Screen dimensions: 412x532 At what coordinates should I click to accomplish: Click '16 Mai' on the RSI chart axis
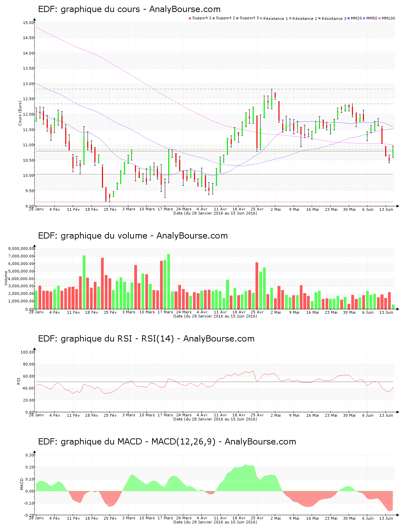tap(312, 415)
